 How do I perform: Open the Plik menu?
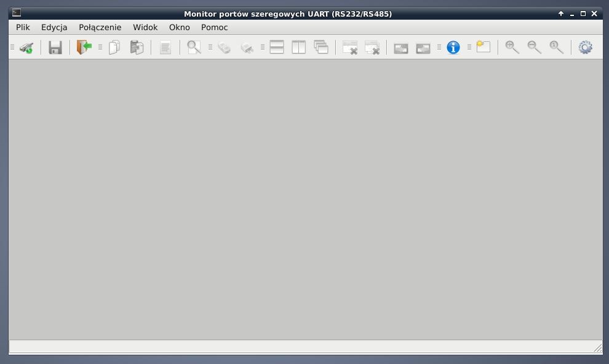23,27
